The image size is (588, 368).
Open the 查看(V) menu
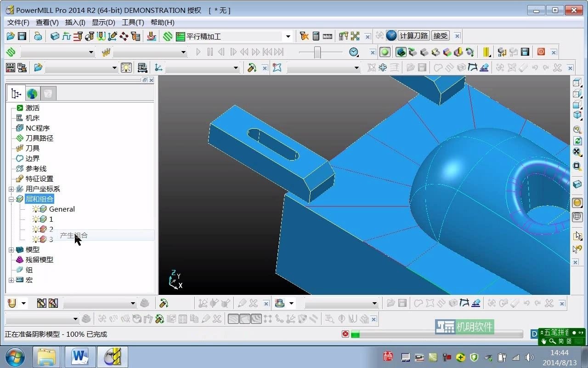click(x=47, y=22)
